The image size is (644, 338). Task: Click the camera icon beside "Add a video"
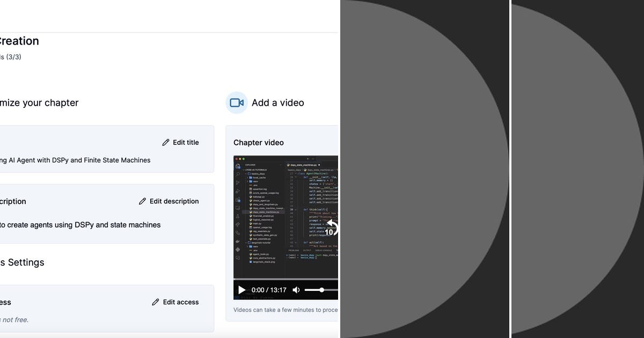237,102
